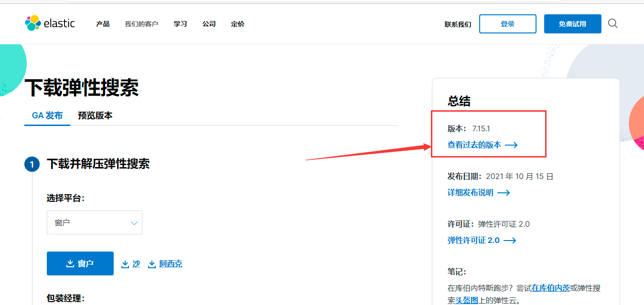Click the Elastic logo
This screenshot has width=644, height=305.
[x=50, y=23]
